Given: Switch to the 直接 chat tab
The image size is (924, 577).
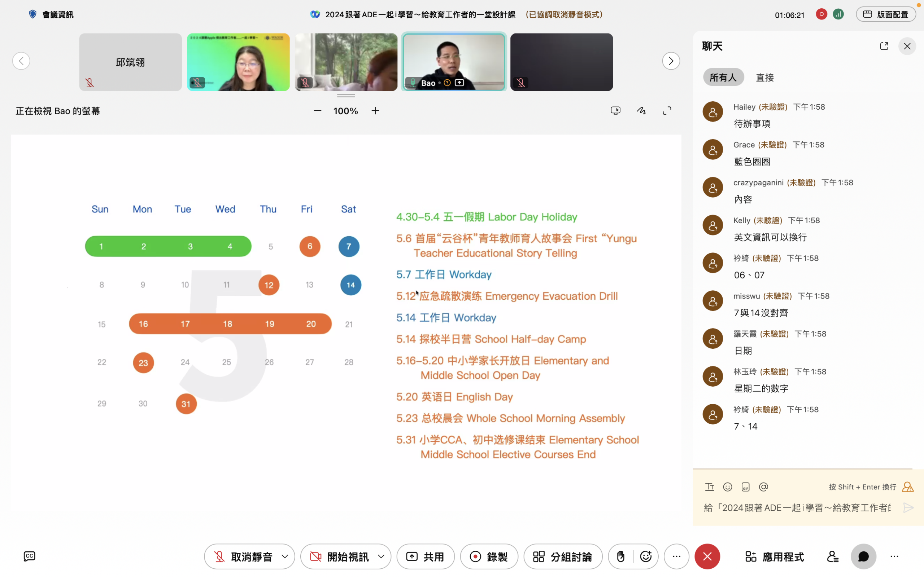Looking at the screenshot, I should [x=765, y=78].
